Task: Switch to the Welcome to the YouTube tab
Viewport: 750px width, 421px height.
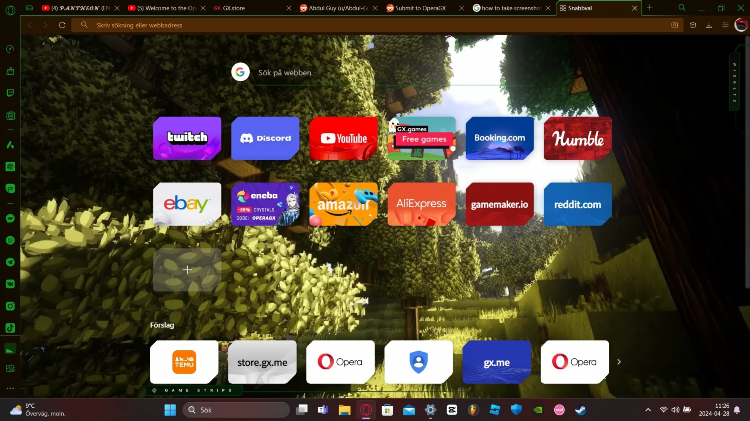Action: click(166, 8)
